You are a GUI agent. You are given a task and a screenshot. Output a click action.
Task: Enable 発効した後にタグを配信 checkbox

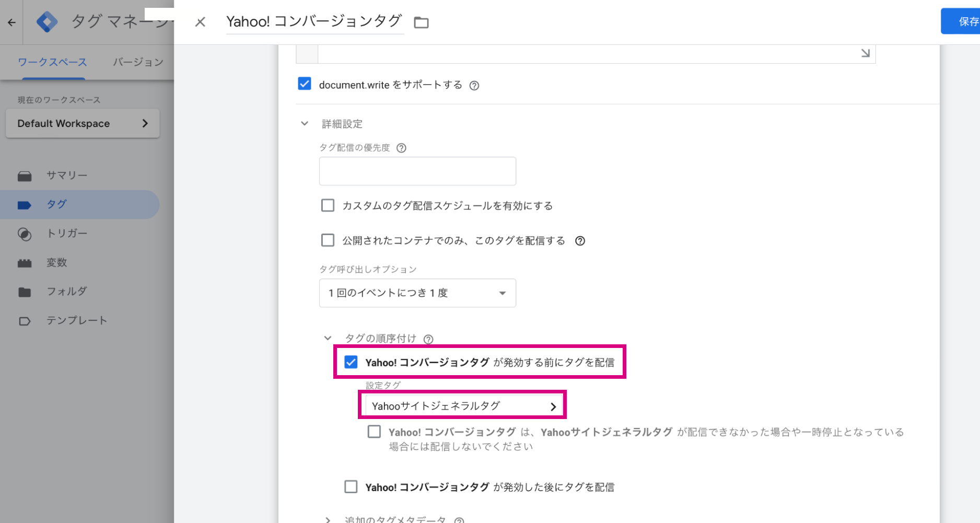pyautogui.click(x=351, y=487)
